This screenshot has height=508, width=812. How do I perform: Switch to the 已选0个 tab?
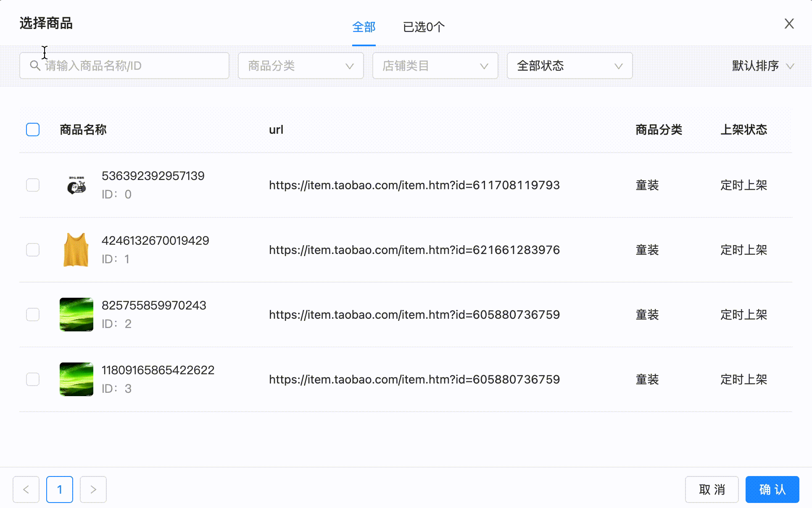click(x=424, y=27)
